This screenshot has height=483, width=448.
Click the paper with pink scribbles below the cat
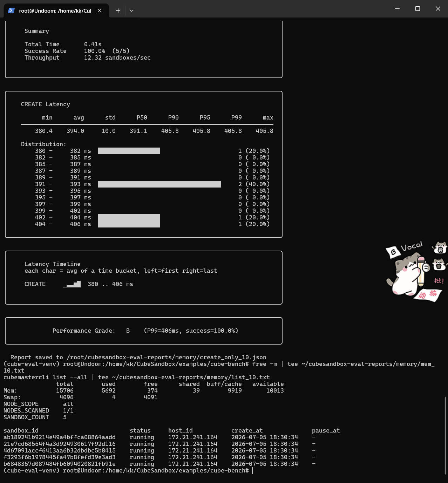(x=428, y=295)
